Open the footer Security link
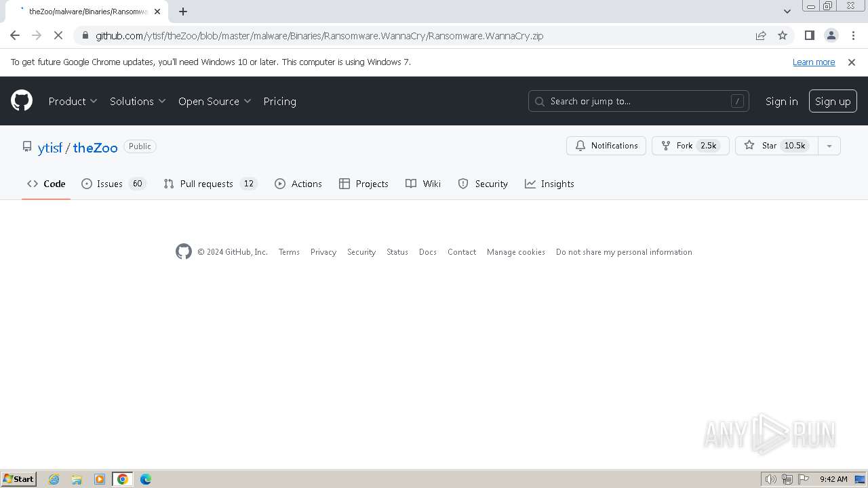The width and height of the screenshot is (868, 488). 361,252
